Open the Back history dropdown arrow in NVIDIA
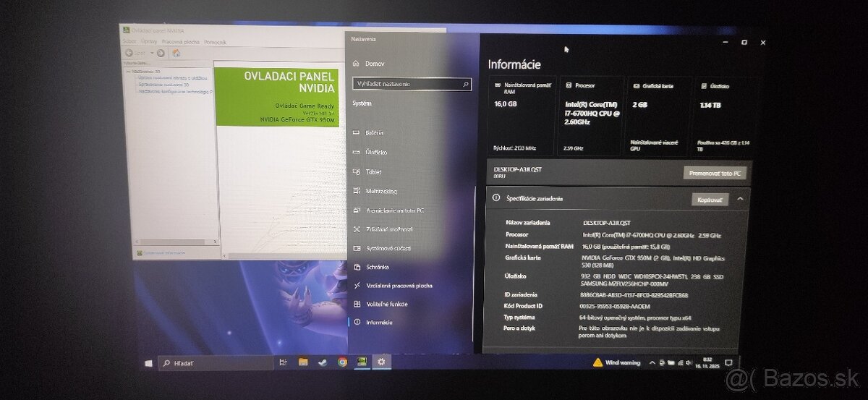 click(153, 53)
